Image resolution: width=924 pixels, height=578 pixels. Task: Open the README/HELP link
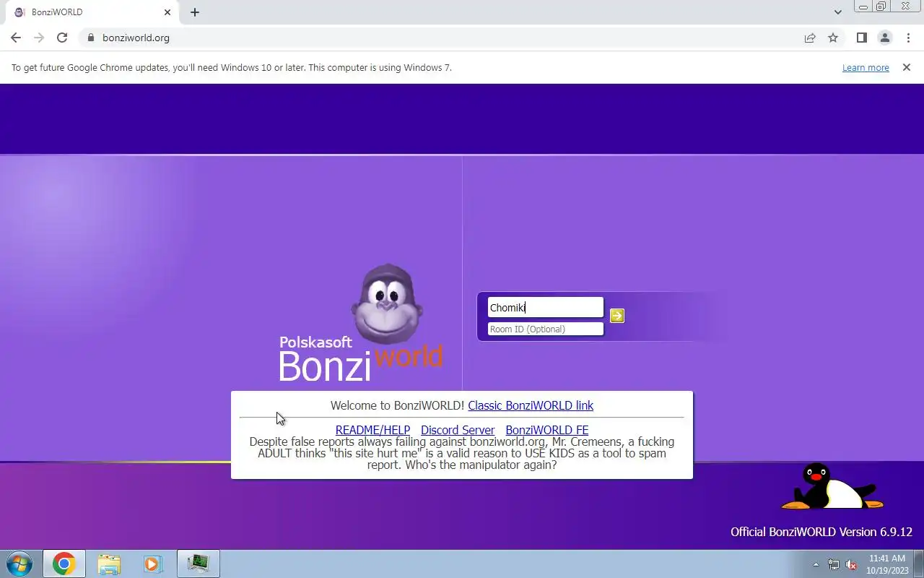372,430
